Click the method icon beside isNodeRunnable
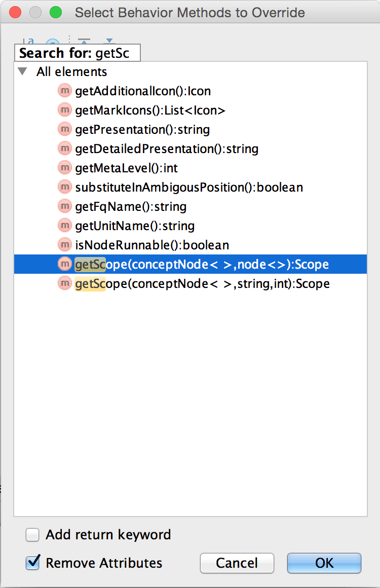 (x=64, y=245)
